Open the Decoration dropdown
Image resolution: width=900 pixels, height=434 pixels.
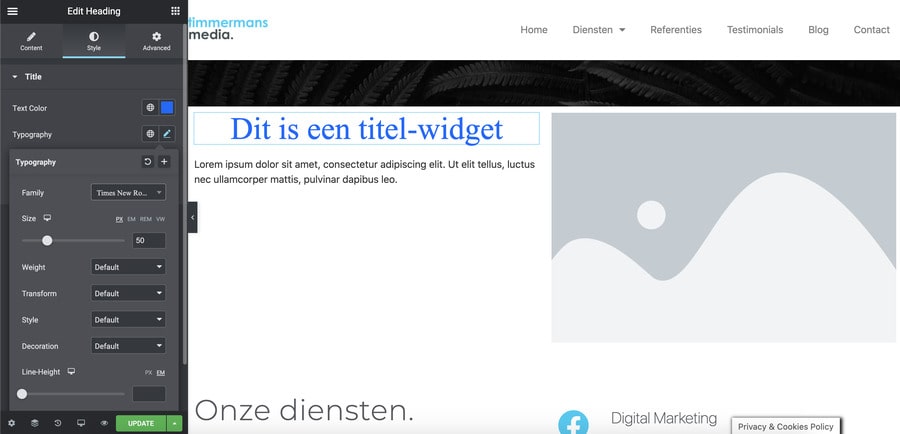[128, 346]
